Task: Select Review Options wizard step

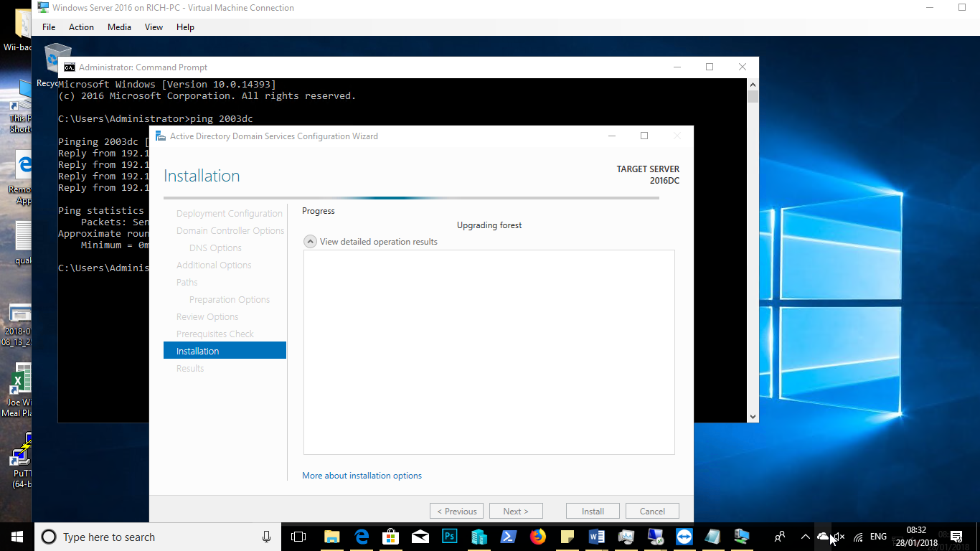Action: [207, 317]
